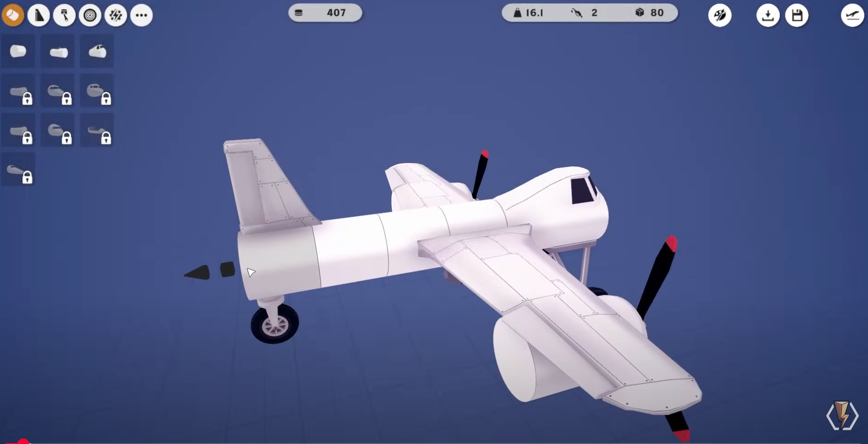The width and height of the screenshot is (868, 444).
Task: Open the more parts menu via ellipsis
Action: pos(141,15)
